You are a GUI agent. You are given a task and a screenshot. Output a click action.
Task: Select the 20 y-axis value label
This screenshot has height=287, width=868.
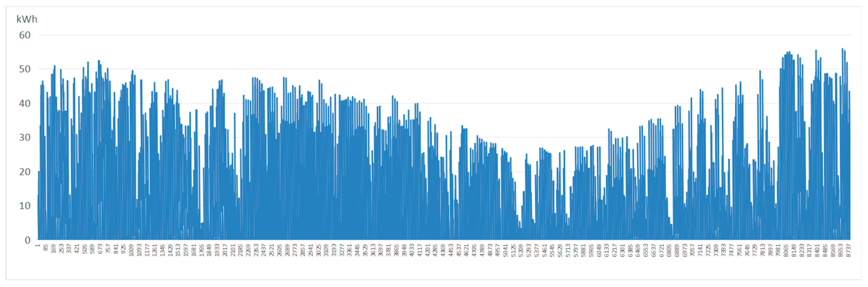point(25,172)
